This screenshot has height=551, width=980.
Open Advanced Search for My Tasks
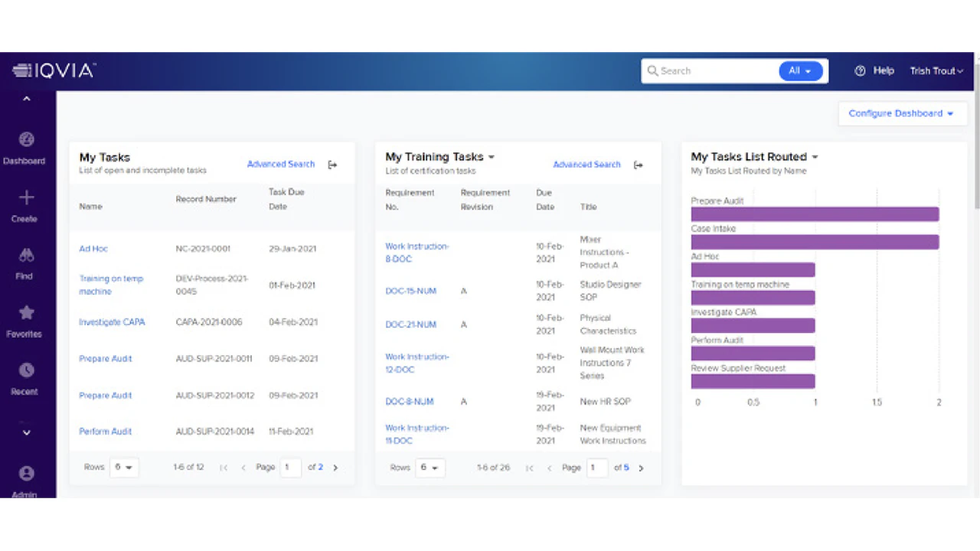point(280,164)
